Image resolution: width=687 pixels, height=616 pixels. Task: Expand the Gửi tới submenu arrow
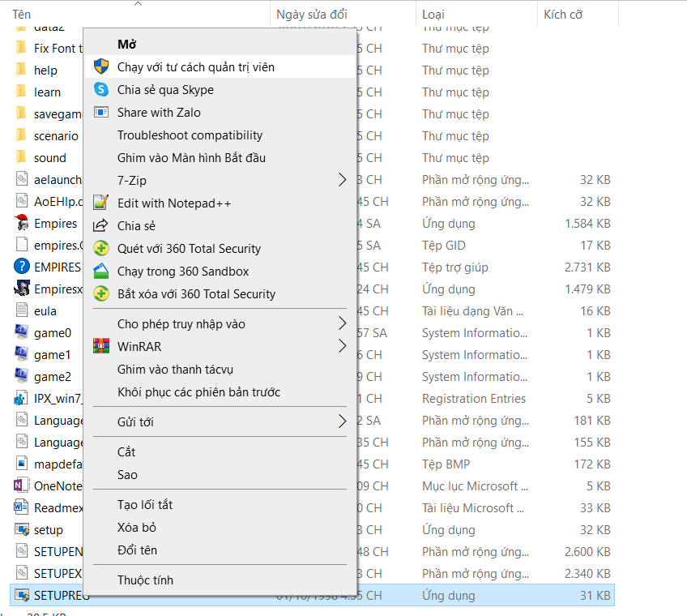342,421
